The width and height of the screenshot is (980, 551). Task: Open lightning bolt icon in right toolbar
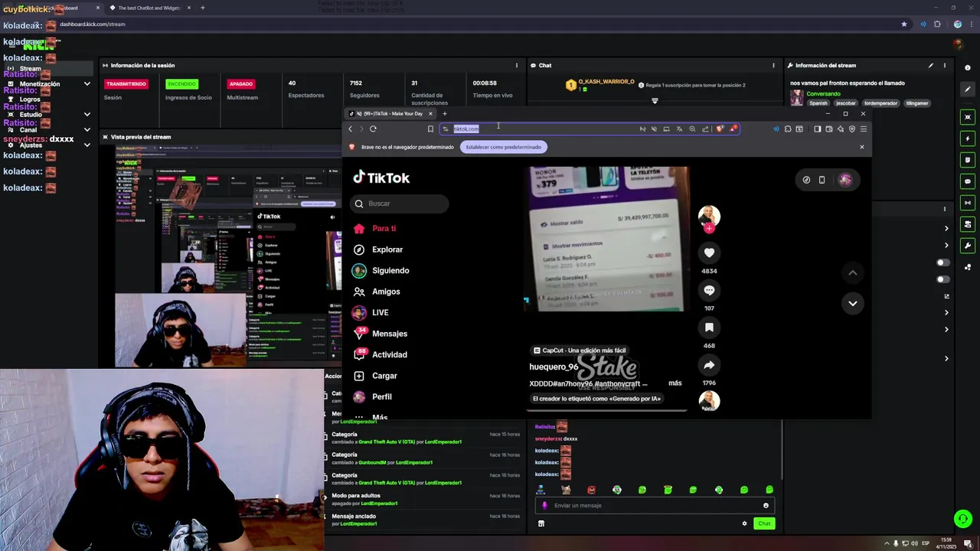(968, 139)
